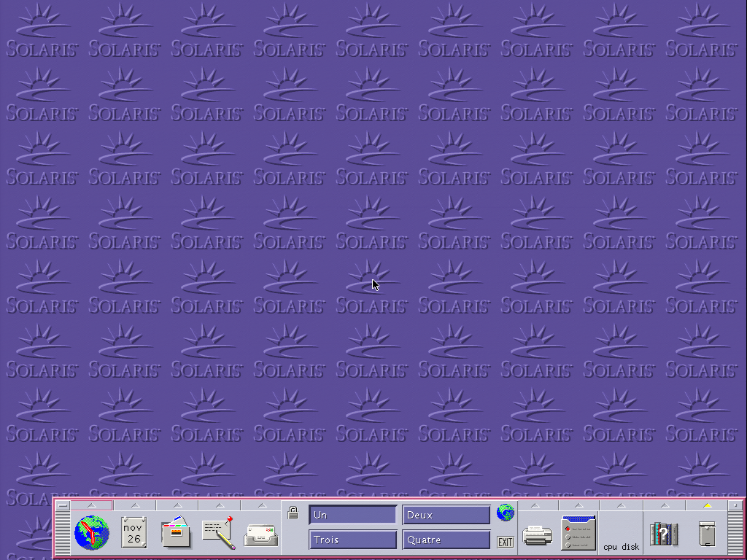
Task: Switch to workspace Deux
Action: (446, 515)
